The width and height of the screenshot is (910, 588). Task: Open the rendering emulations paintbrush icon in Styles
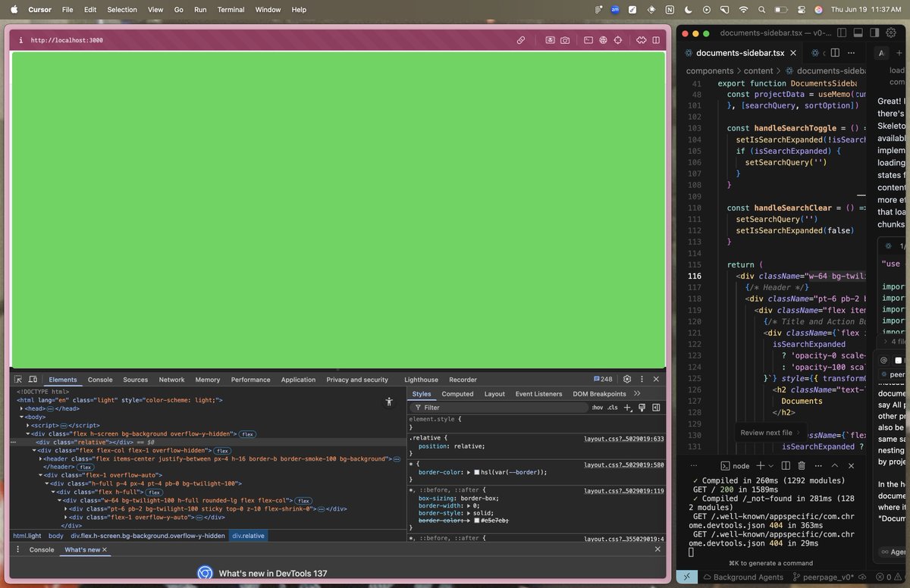click(x=642, y=407)
